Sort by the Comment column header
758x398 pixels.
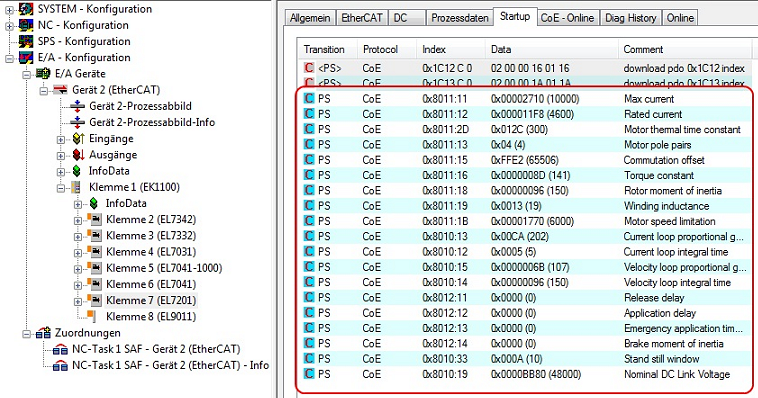tap(685, 49)
